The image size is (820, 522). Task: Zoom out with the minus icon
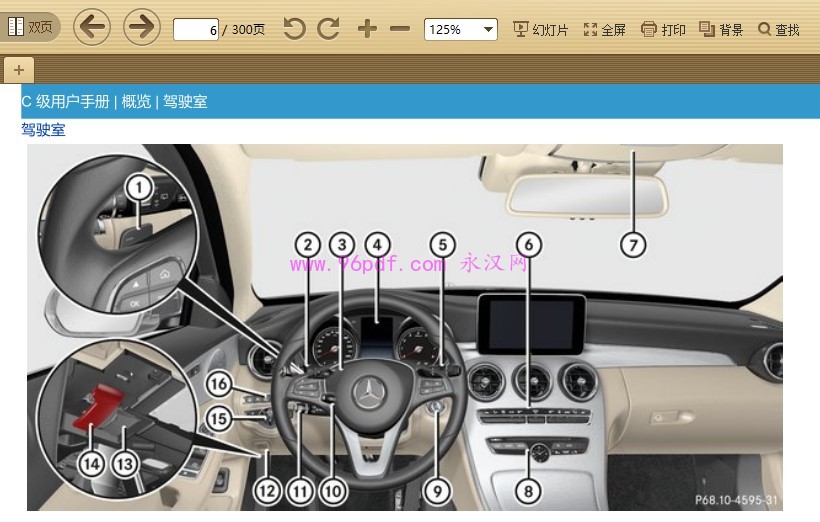[x=400, y=29]
